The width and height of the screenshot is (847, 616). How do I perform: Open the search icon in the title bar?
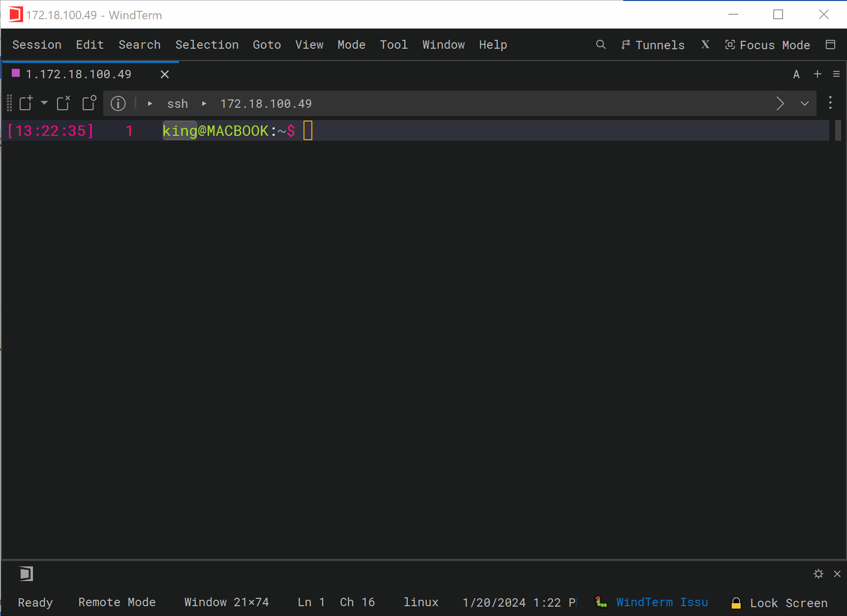pyautogui.click(x=601, y=45)
